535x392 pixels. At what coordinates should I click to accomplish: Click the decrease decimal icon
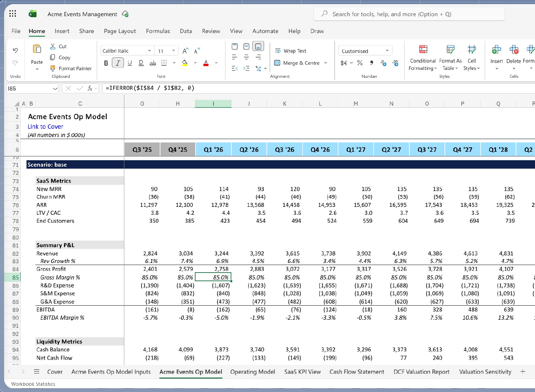pos(396,63)
